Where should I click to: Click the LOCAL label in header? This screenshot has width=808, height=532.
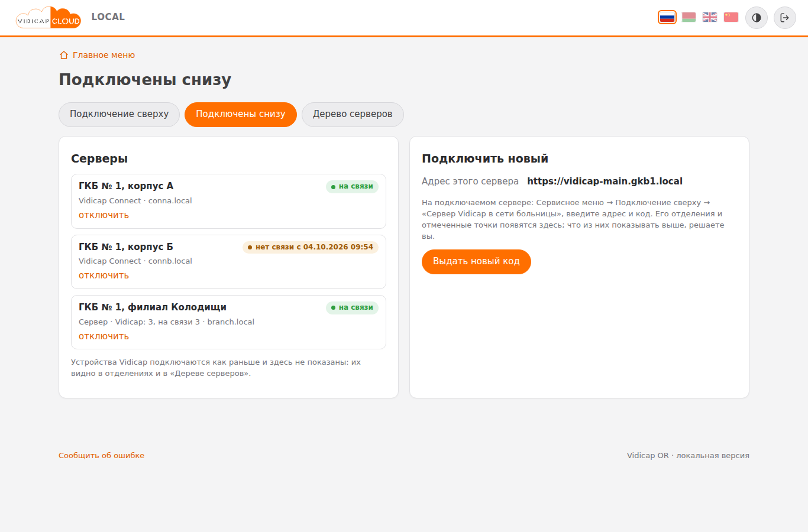[108, 17]
